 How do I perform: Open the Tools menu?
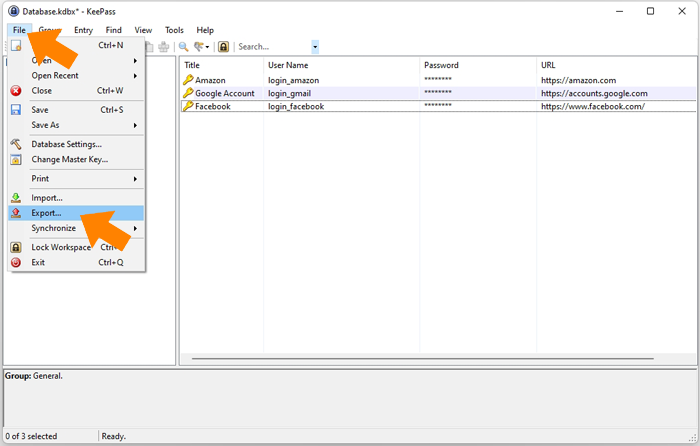174,30
